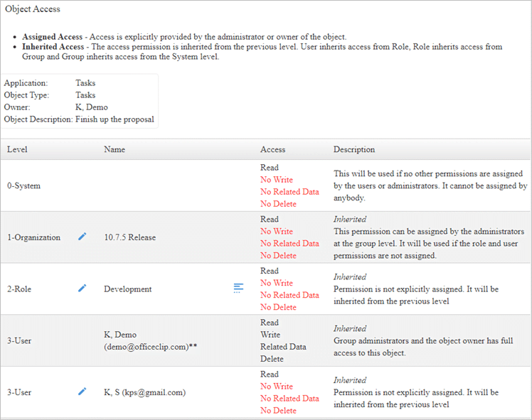
Task: Click 'Inherited' label in 1-Organization row
Action: pyautogui.click(x=350, y=220)
